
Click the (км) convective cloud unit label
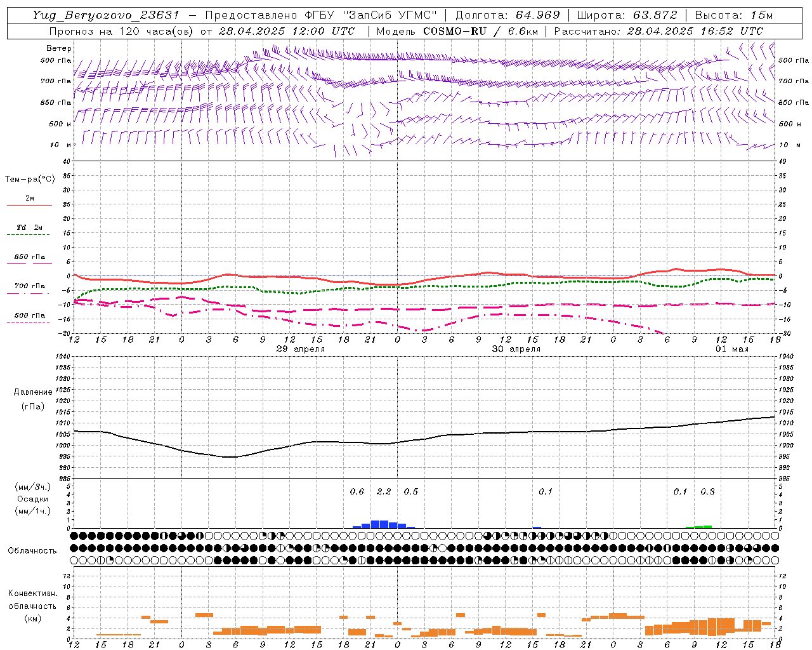click(32, 618)
